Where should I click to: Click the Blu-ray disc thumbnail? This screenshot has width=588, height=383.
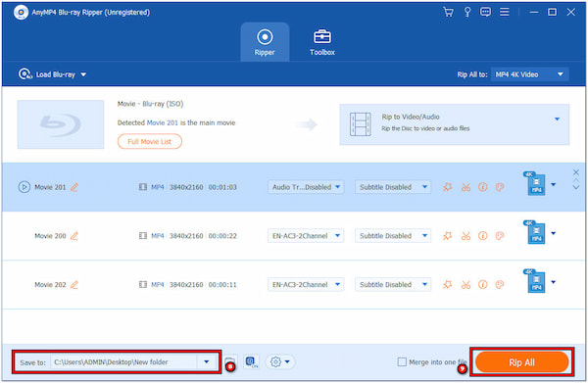click(x=61, y=124)
